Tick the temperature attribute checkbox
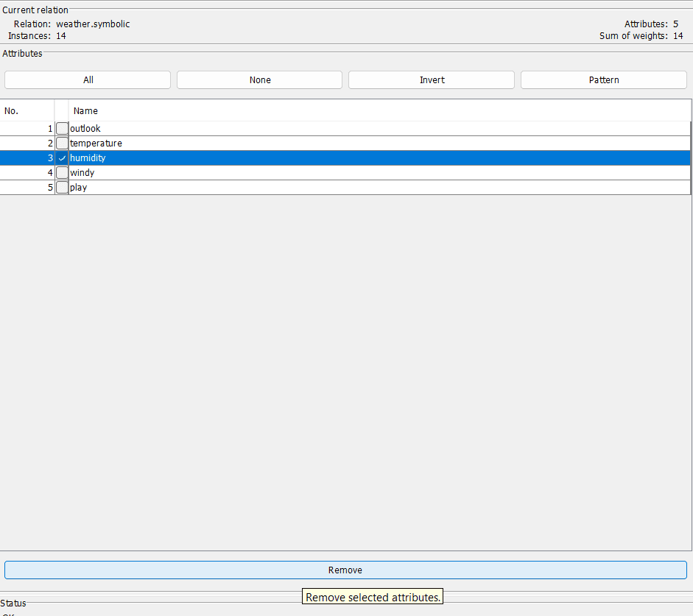The width and height of the screenshot is (693, 616). coord(63,143)
